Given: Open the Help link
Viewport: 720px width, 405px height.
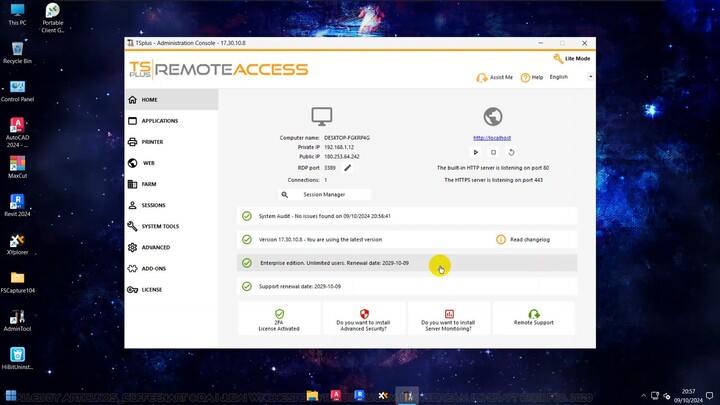Looking at the screenshot, I should (x=532, y=78).
